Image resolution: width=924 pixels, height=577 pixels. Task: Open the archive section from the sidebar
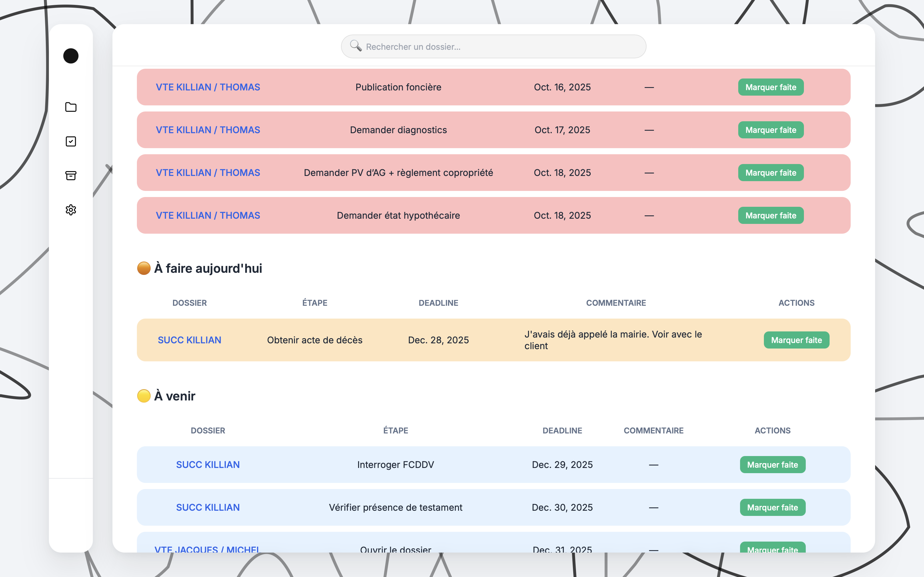[x=71, y=176]
